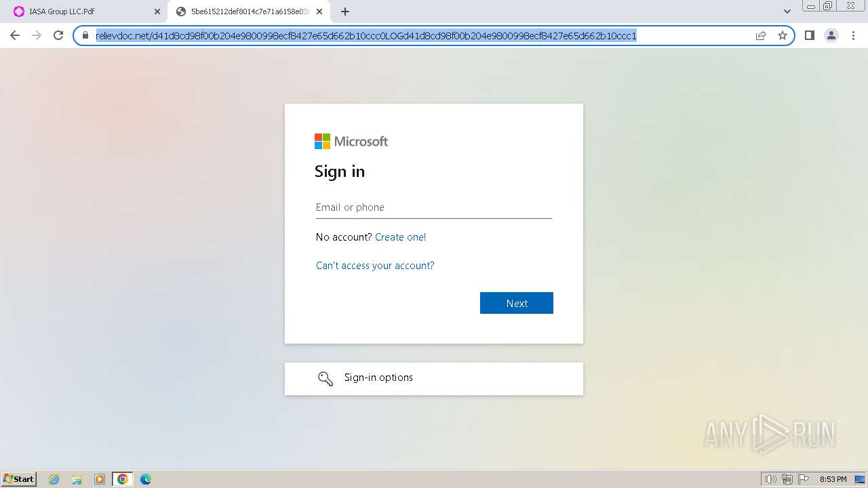868x488 pixels.
Task: Click the address bar URL
Action: (x=366, y=35)
